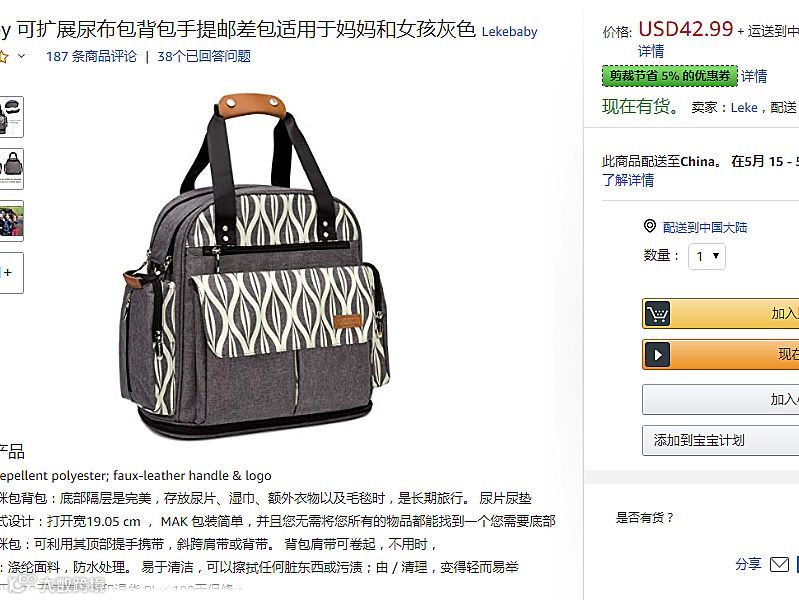Click the star rating icon near reviews
This screenshot has height=600, width=799.
(x=3, y=56)
